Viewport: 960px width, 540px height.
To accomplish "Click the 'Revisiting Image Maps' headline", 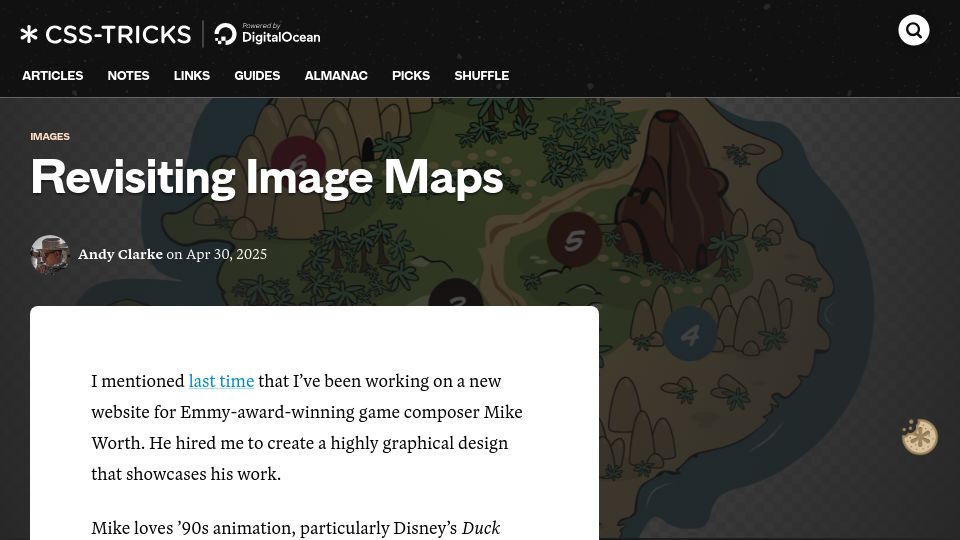I will point(267,178).
